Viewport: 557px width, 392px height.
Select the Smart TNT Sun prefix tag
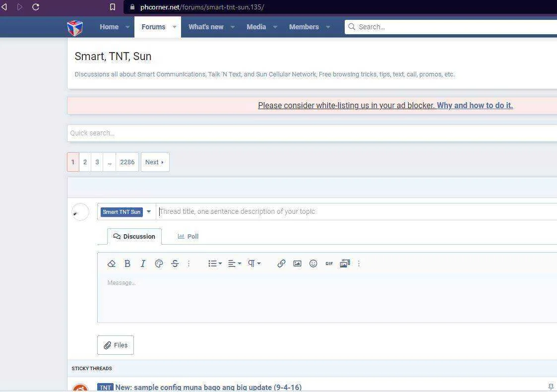tap(122, 212)
